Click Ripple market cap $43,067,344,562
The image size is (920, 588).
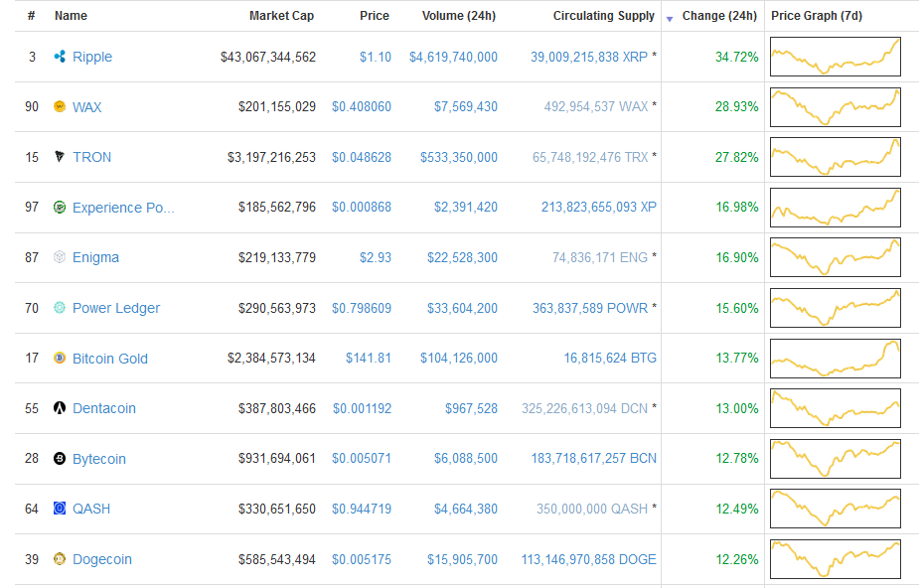point(268,57)
